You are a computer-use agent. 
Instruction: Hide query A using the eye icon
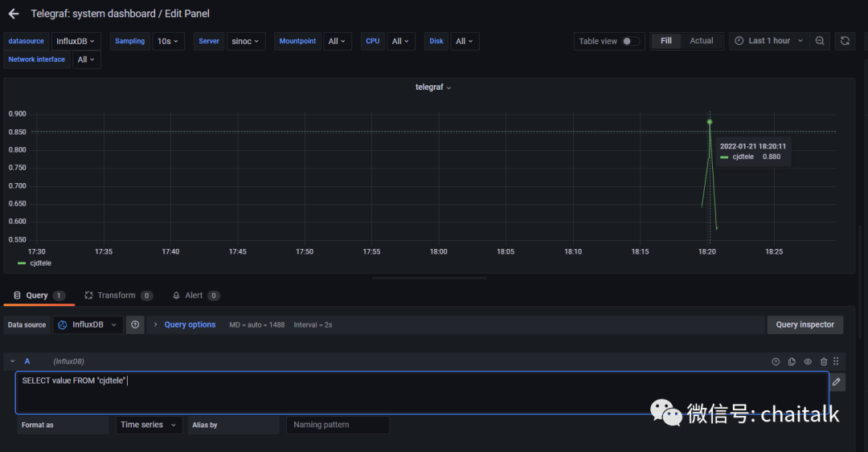tap(808, 361)
